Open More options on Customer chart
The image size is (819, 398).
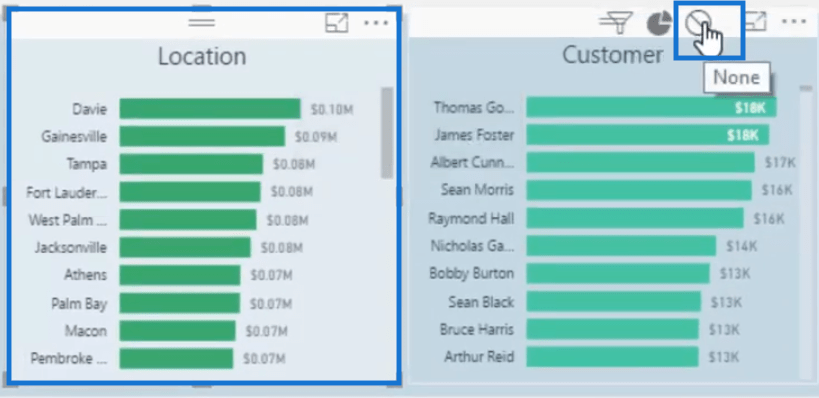coord(794,21)
